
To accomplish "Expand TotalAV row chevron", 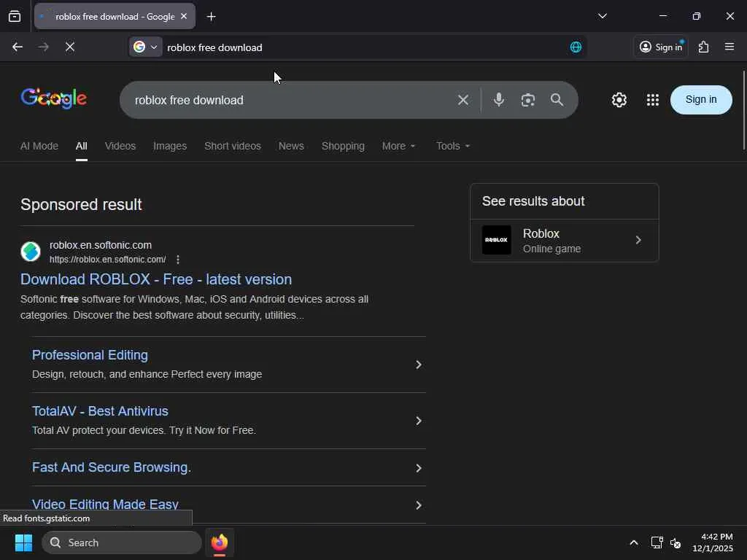I will (x=418, y=421).
